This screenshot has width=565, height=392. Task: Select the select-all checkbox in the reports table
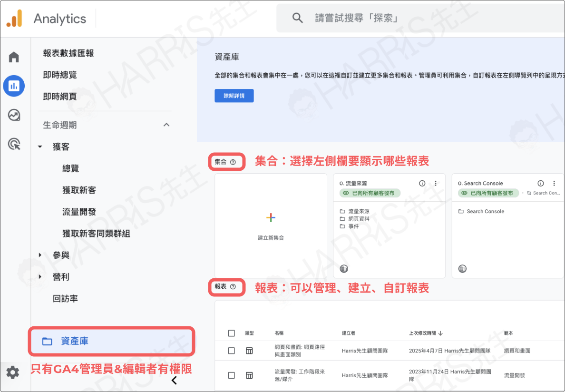[x=231, y=333]
